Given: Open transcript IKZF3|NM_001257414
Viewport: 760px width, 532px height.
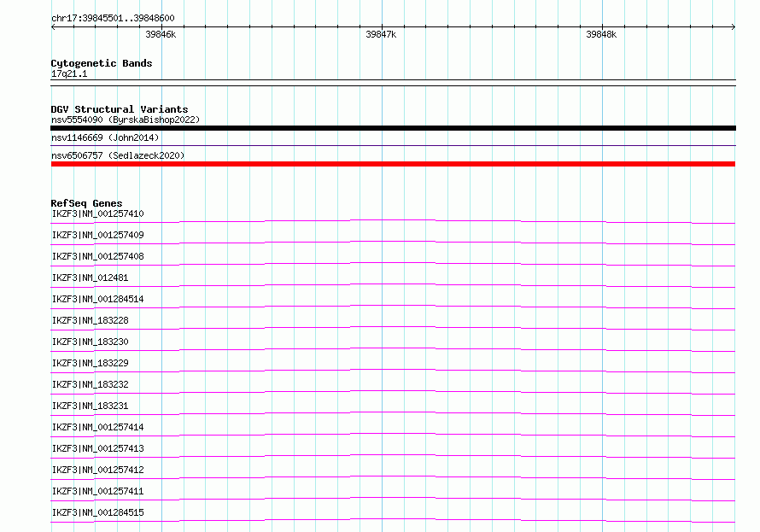Looking at the screenshot, I should [98, 427].
